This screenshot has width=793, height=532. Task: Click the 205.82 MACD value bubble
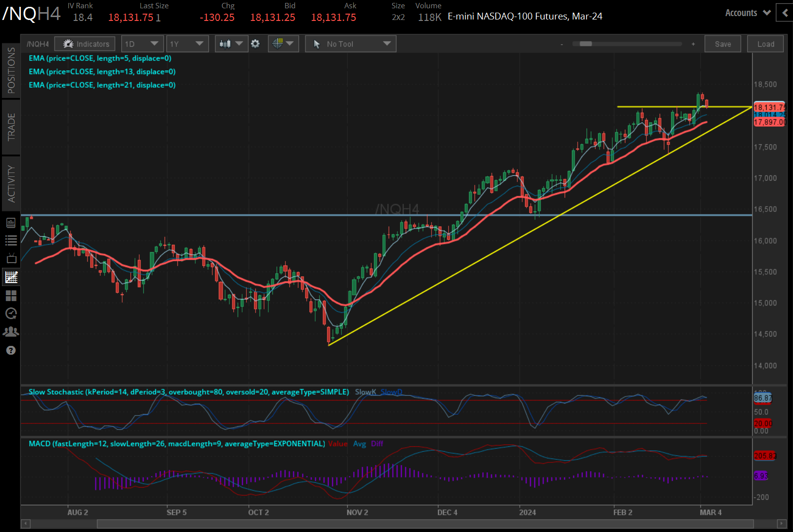tap(765, 456)
